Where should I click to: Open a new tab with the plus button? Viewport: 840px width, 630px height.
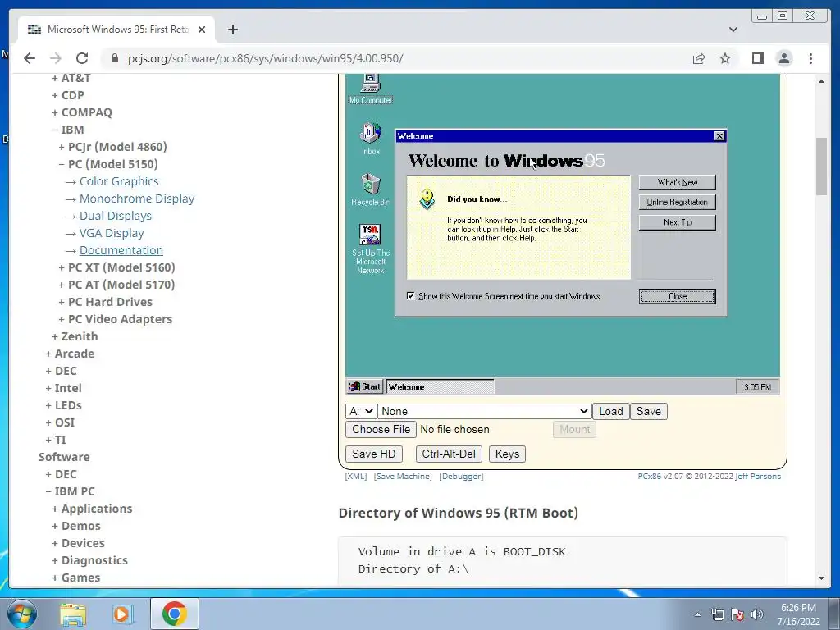tap(232, 30)
